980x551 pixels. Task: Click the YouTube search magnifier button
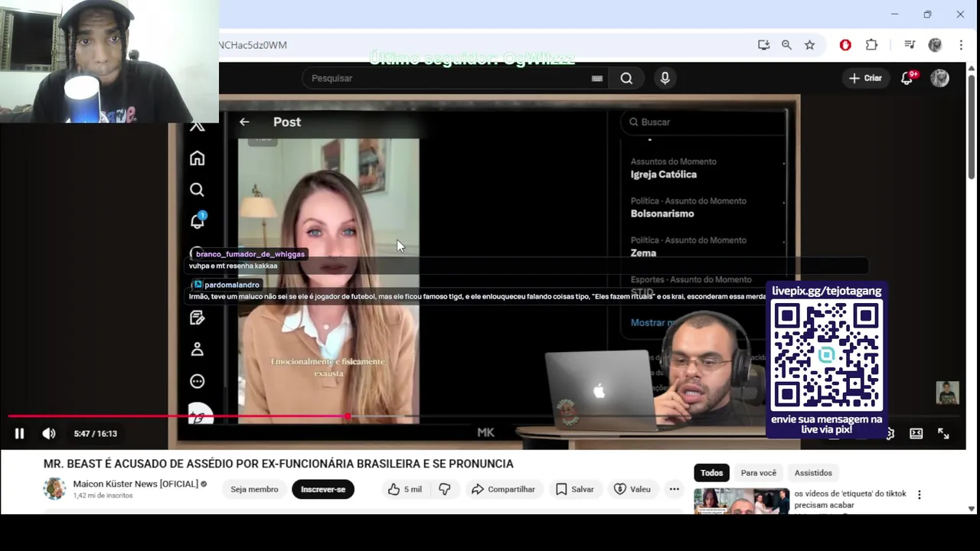pyautogui.click(x=626, y=78)
